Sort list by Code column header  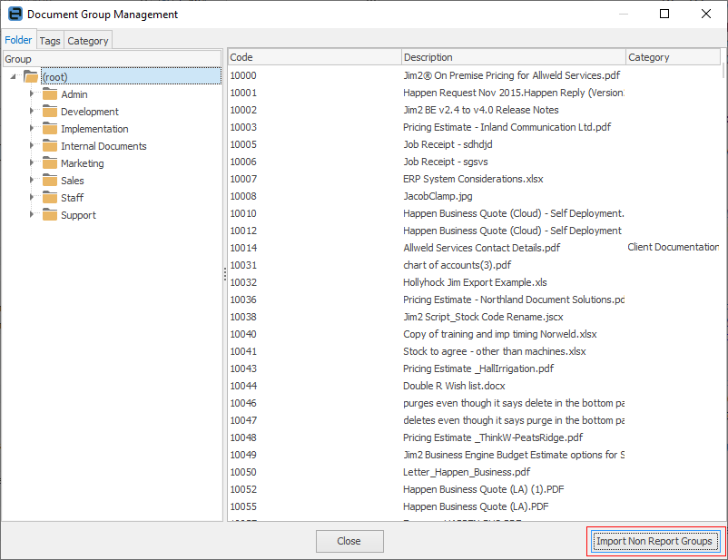pos(313,57)
